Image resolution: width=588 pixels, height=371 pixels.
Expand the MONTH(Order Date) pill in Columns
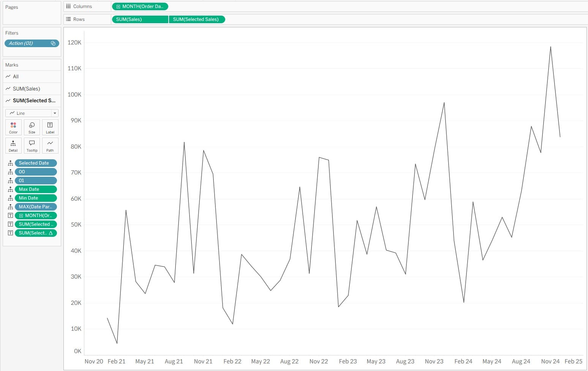tap(119, 6)
